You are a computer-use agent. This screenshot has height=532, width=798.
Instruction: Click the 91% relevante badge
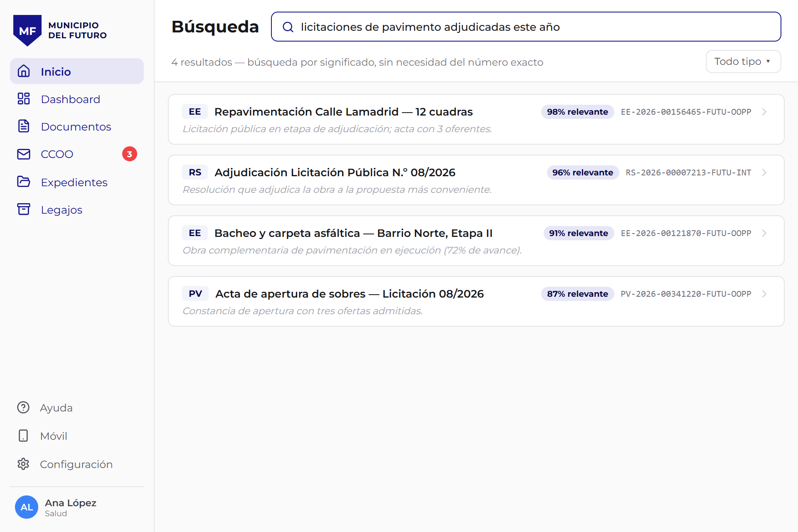pos(579,233)
